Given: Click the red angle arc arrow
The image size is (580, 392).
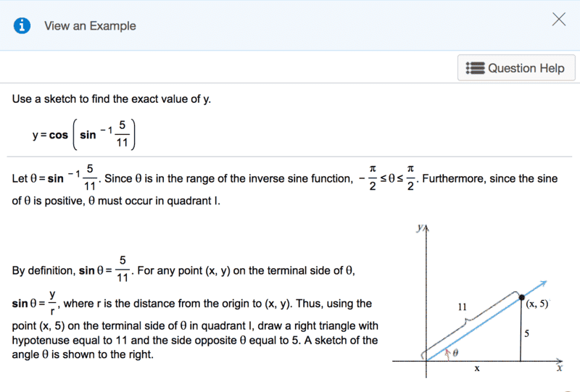Looking at the screenshot, I should [x=448, y=353].
